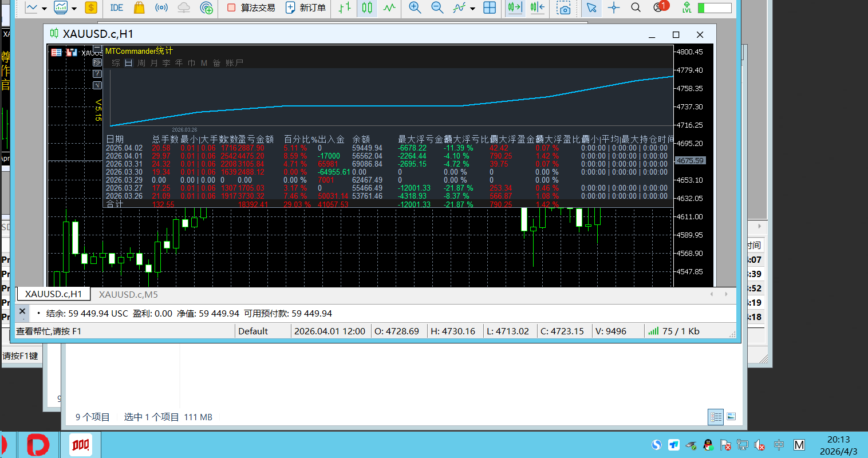Click the muted volume tray icon
Viewport: 868px width, 458px height.
760,445
